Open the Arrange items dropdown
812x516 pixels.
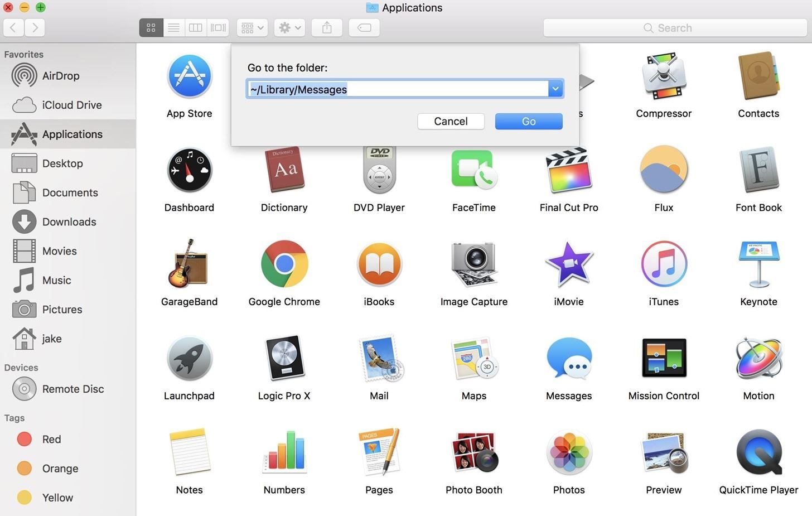pyautogui.click(x=252, y=27)
